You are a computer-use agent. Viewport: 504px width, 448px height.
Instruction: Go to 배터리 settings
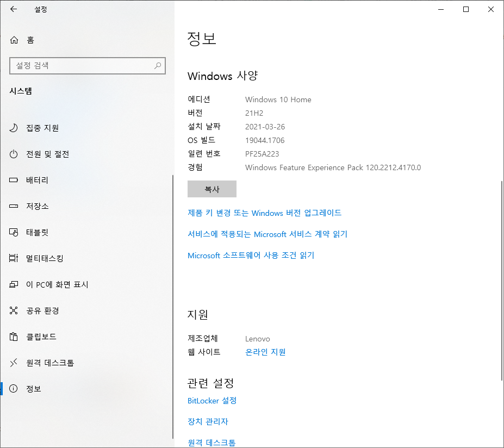[x=86, y=180]
